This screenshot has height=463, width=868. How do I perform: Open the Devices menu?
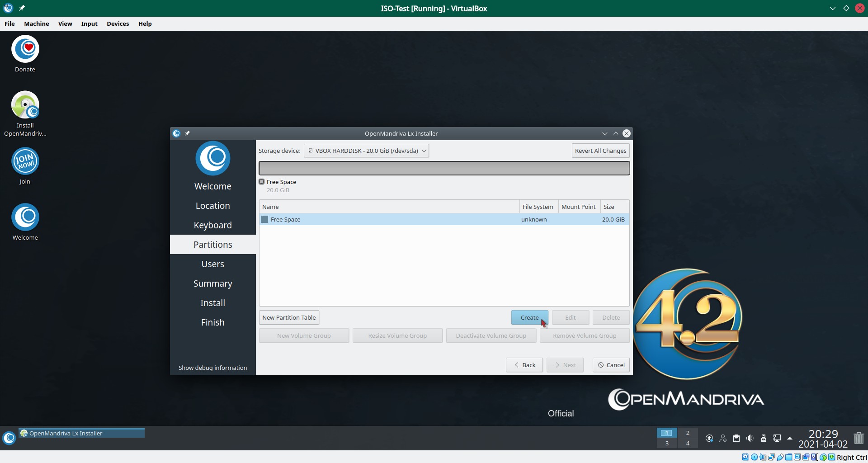[x=118, y=24]
